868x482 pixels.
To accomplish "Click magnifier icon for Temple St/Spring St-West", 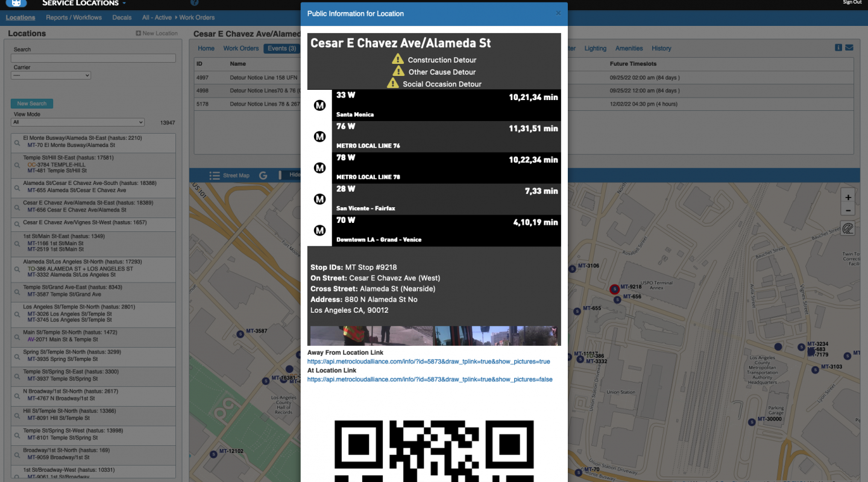I will tap(17, 434).
